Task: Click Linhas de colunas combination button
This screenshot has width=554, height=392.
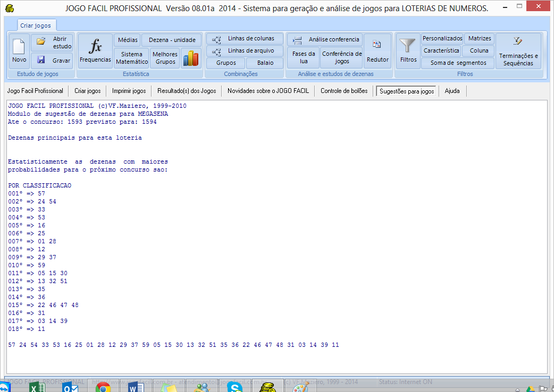Action: click(245, 39)
